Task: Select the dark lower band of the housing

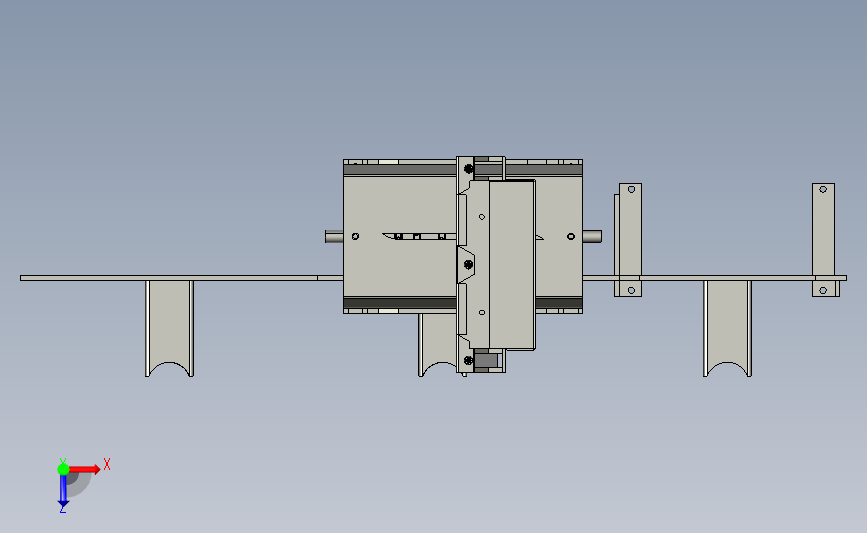Action: coord(399,303)
